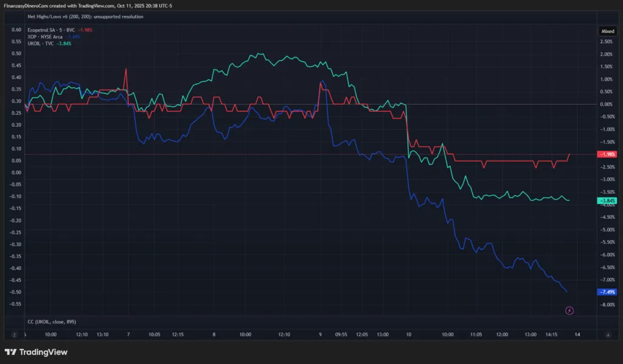Click the Z timezone button on time axis

click(x=13, y=334)
